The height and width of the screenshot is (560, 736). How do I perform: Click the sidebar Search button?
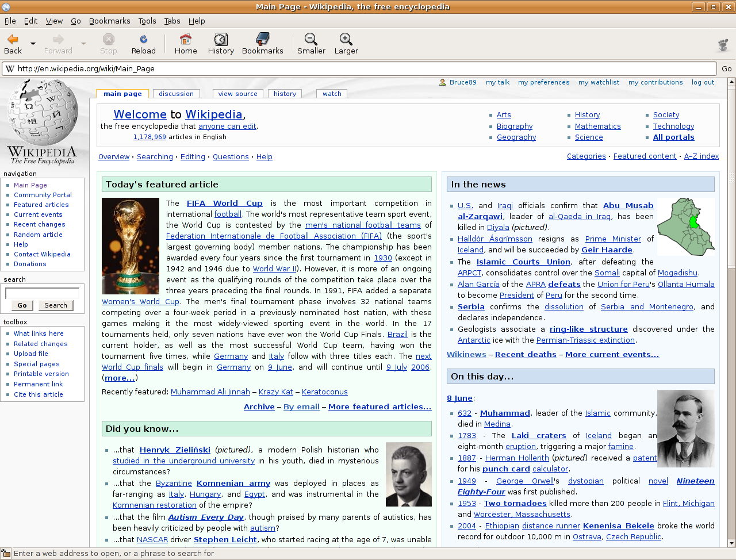(56, 305)
